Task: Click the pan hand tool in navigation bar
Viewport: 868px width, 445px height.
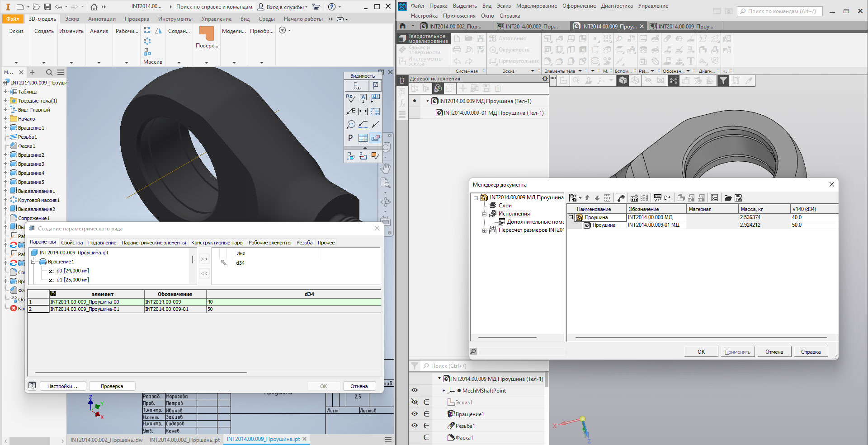Action: click(x=385, y=168)
